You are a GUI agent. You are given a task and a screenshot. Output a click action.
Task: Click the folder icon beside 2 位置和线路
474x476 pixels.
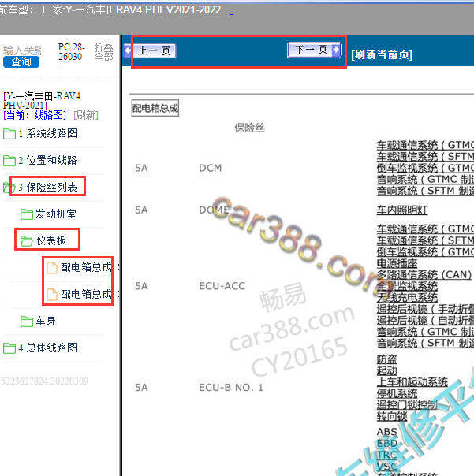(9, 161)
